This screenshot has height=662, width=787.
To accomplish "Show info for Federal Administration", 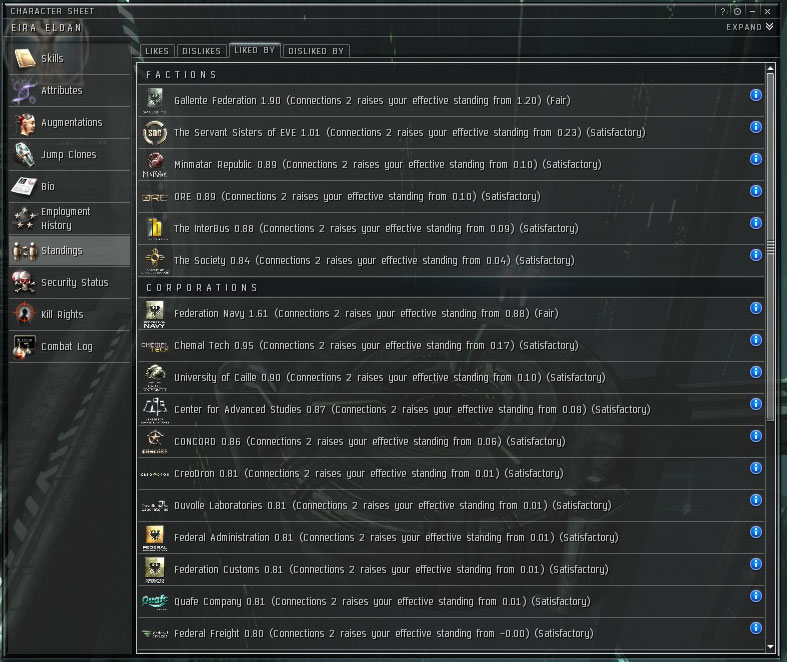I will click(x=756, y=532).
